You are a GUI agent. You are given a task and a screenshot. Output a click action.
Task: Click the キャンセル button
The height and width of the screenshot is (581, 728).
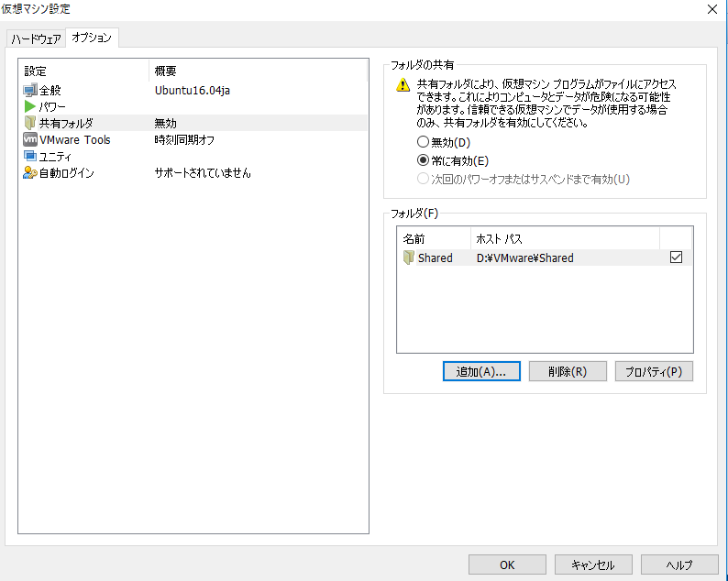(x=593, y=565)
